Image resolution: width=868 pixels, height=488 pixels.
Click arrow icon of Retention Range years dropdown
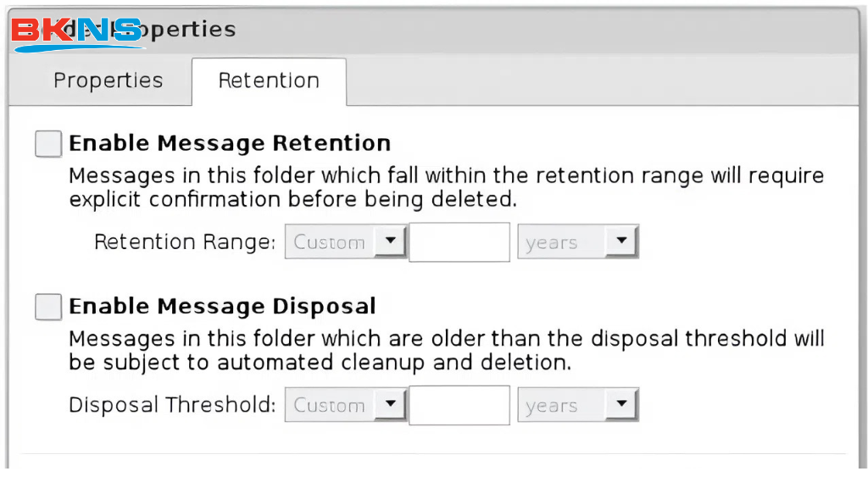(621, 241)
